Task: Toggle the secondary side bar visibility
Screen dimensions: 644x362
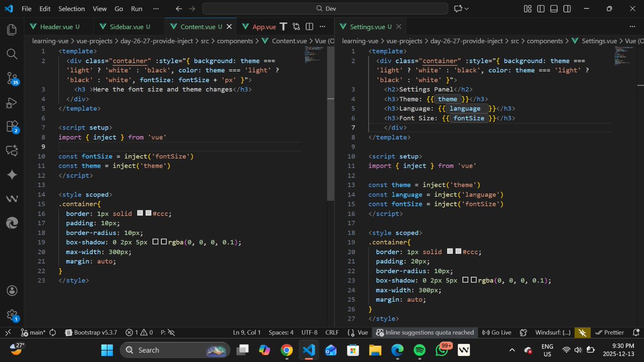Action: 567,9
